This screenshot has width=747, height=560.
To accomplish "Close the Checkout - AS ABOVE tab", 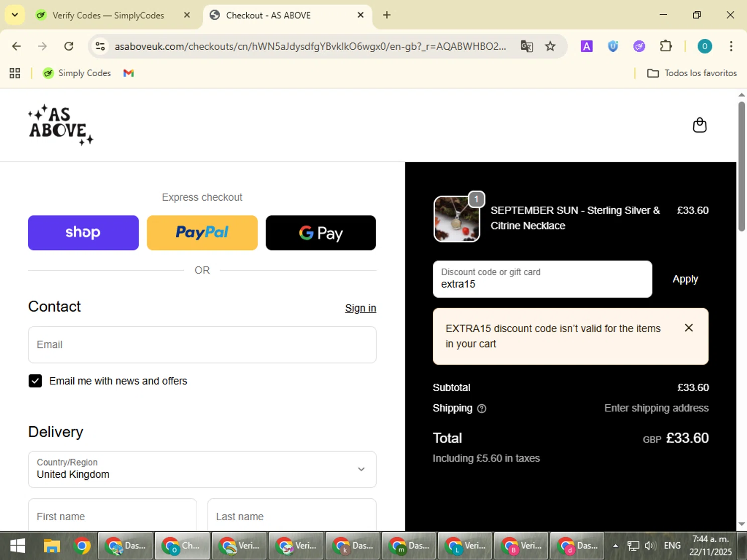I will 361,15.
